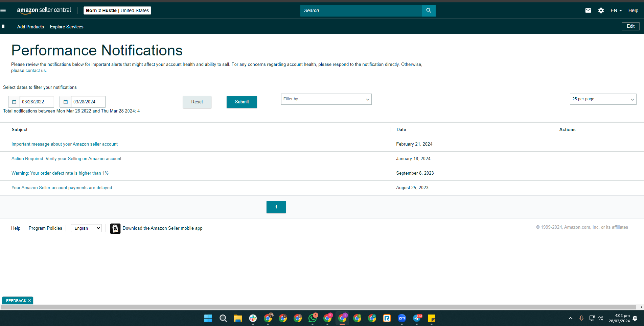Viewport: 644px width, 326px height.
Task: Click the Date column header
Action: pyautogui.click(x=401, y=130)
